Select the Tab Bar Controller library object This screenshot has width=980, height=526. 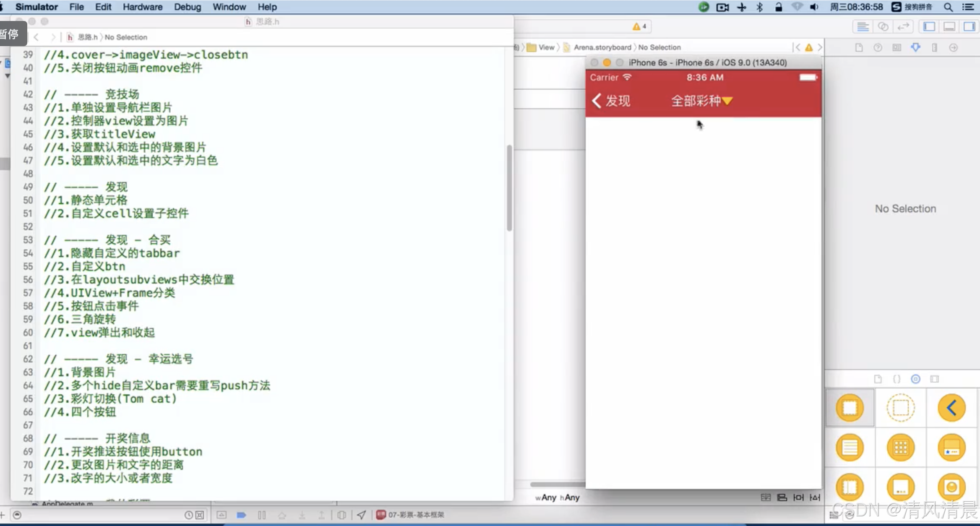(951, 447)
